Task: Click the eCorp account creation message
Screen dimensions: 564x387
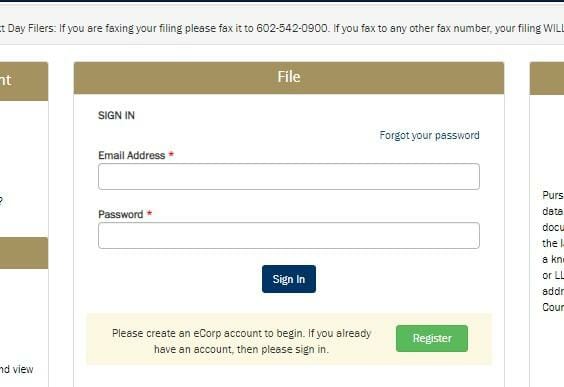Action: 241,341
